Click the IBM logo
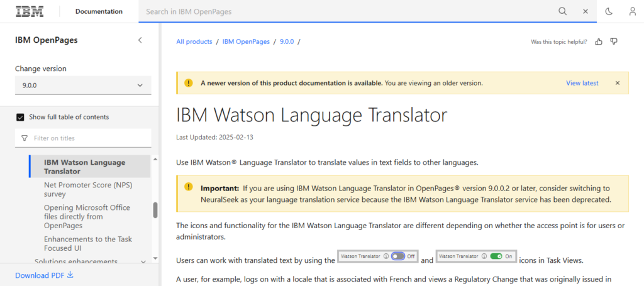The width and height of the screenshot is (644, 286). point(30,11)
